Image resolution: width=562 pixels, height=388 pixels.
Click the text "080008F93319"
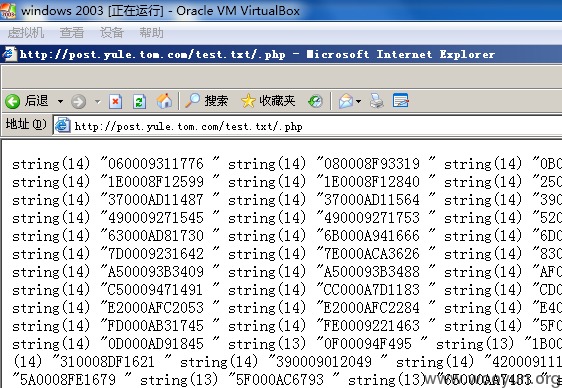372,164
